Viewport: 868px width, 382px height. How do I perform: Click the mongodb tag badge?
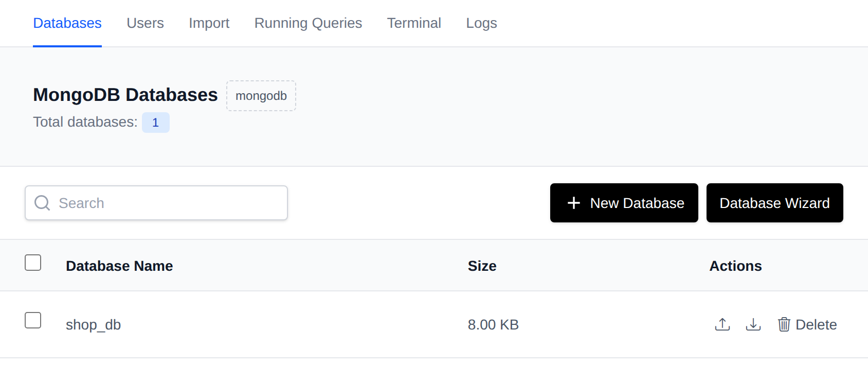point(261,96)
